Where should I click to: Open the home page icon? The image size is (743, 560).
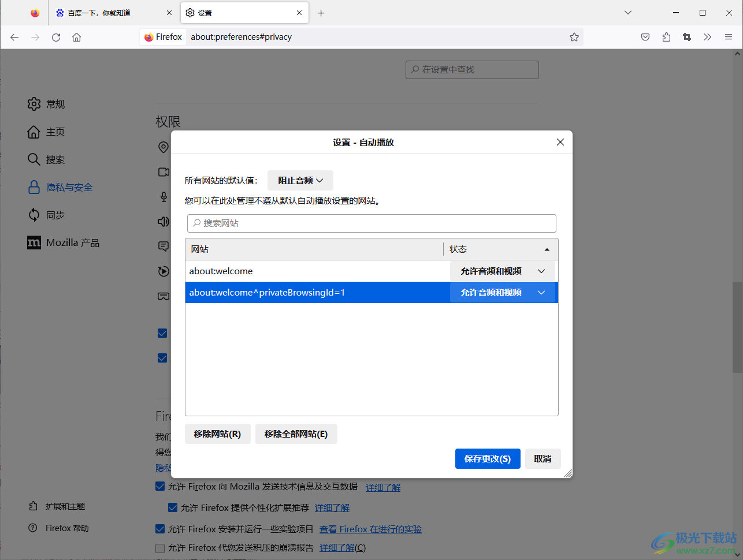[76, 37]
